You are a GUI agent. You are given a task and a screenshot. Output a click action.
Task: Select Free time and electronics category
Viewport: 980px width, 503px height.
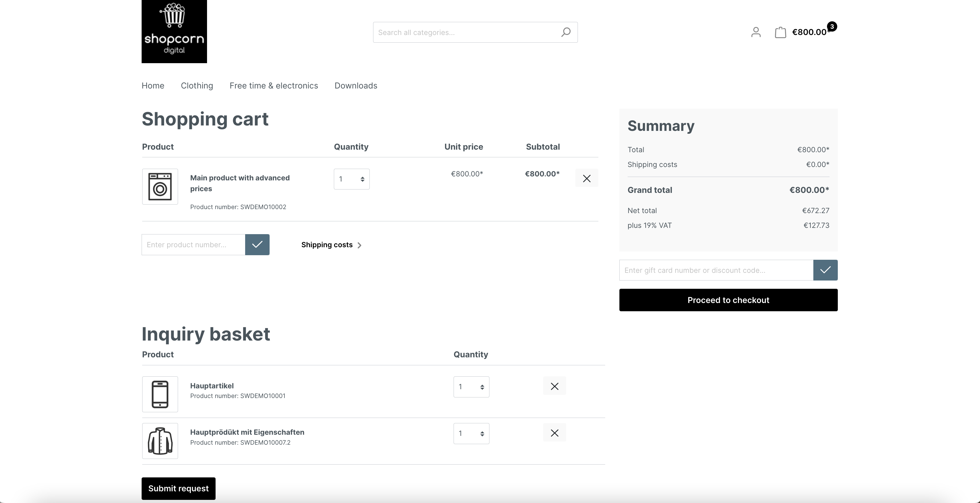tap(274, 85)
